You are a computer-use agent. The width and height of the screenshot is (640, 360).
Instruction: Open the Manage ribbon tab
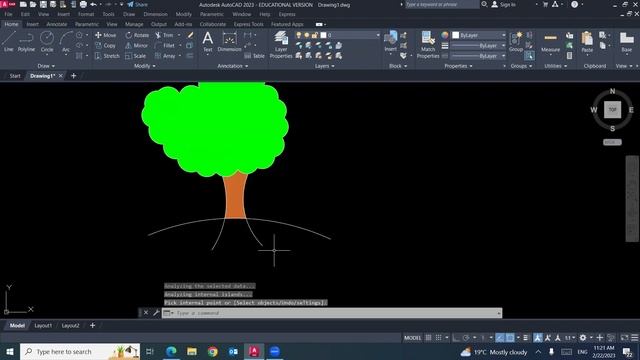134,24
